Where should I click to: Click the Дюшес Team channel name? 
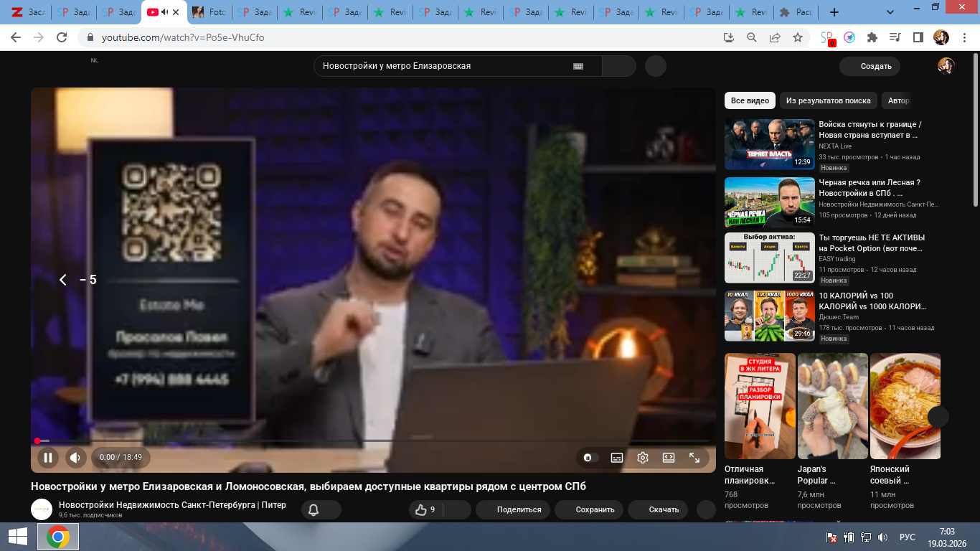point(839,317)
